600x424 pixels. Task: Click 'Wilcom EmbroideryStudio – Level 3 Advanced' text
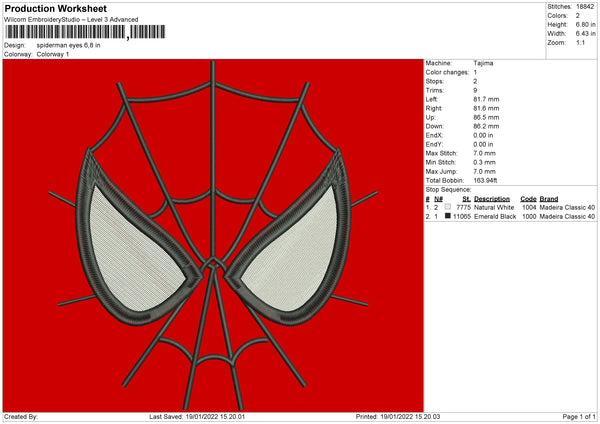(71, 20)
